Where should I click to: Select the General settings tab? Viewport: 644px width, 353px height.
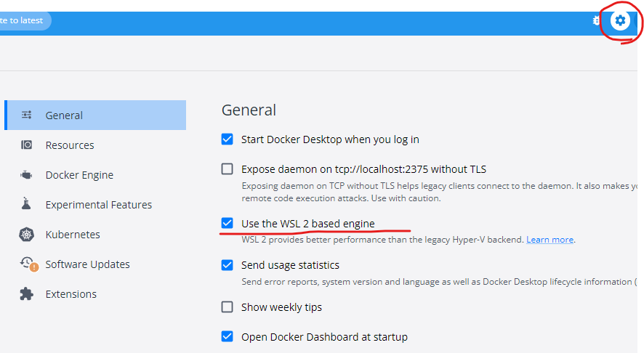[x=95, y=115]
